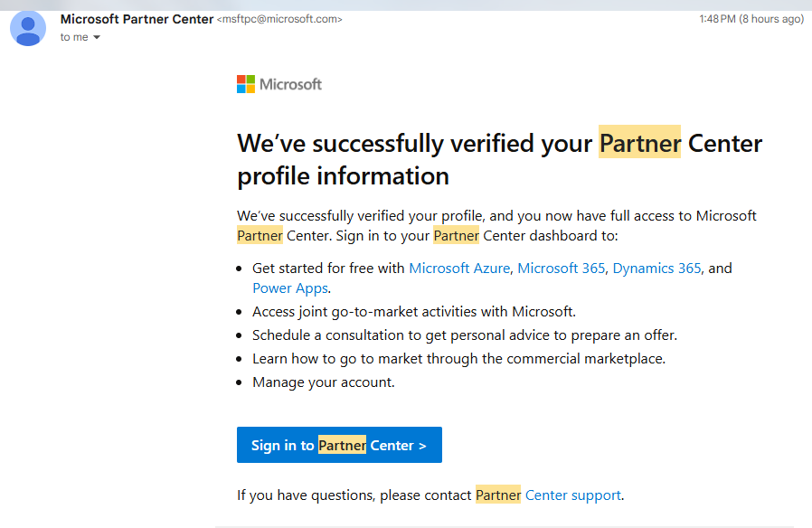Click the timestamp 1:48 PM (8 hours ago)
The height and width of the screenshot is (528, 812).
pos(751,19)
